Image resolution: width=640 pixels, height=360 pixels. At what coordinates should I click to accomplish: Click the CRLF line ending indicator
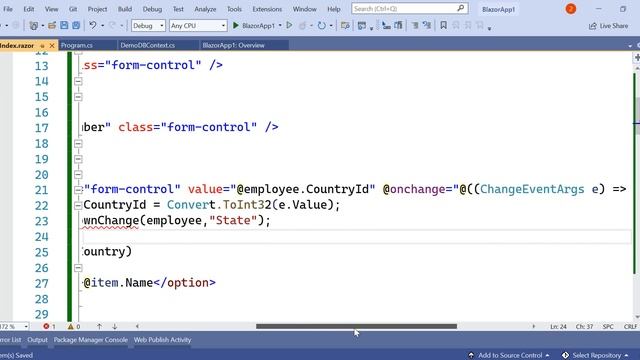click(630, 327)
